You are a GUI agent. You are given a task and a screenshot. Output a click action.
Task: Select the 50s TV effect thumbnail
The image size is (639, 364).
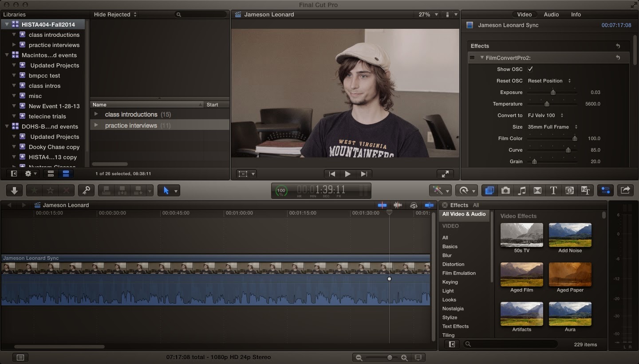(x=521, y=235)
